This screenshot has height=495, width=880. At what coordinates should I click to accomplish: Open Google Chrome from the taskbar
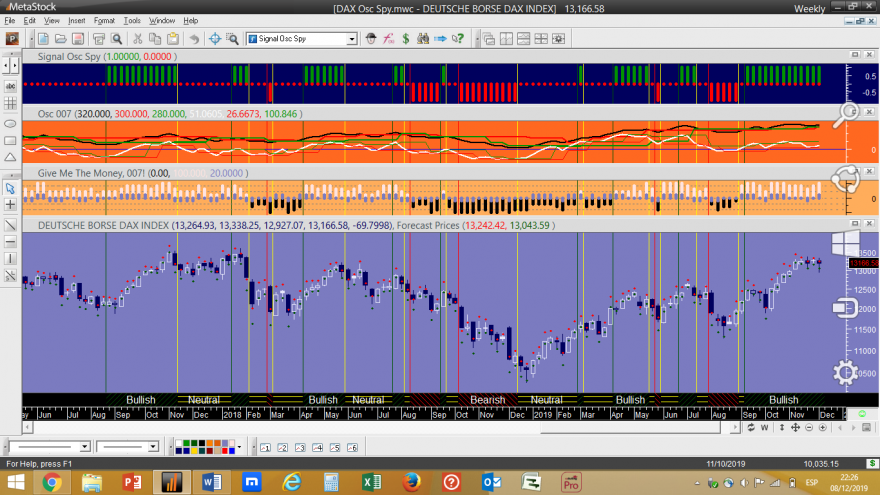[x=52, y=482]
